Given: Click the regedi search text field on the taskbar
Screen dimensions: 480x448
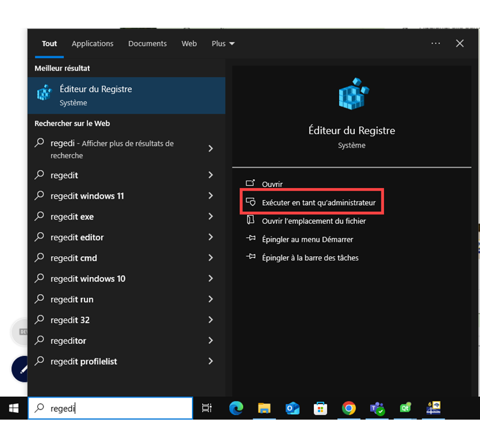Looking at the screenshot, I should (110, 408).
